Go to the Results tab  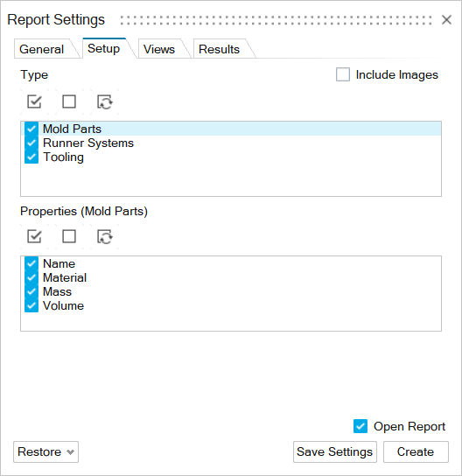(x=220, y=49)
